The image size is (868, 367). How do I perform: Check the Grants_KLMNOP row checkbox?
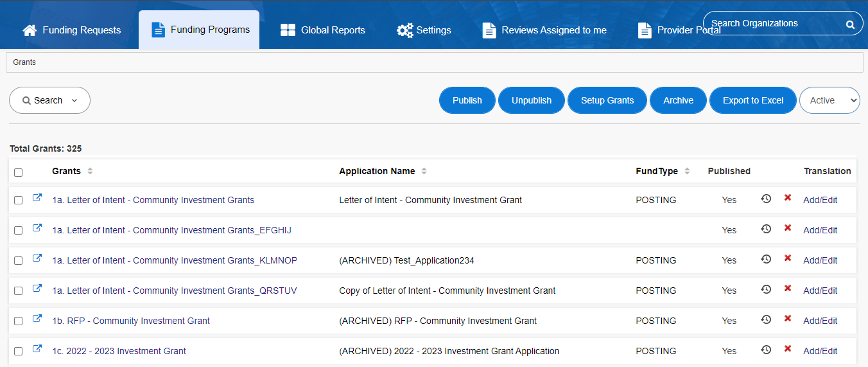pyautogui.click(x=18, y=260)
